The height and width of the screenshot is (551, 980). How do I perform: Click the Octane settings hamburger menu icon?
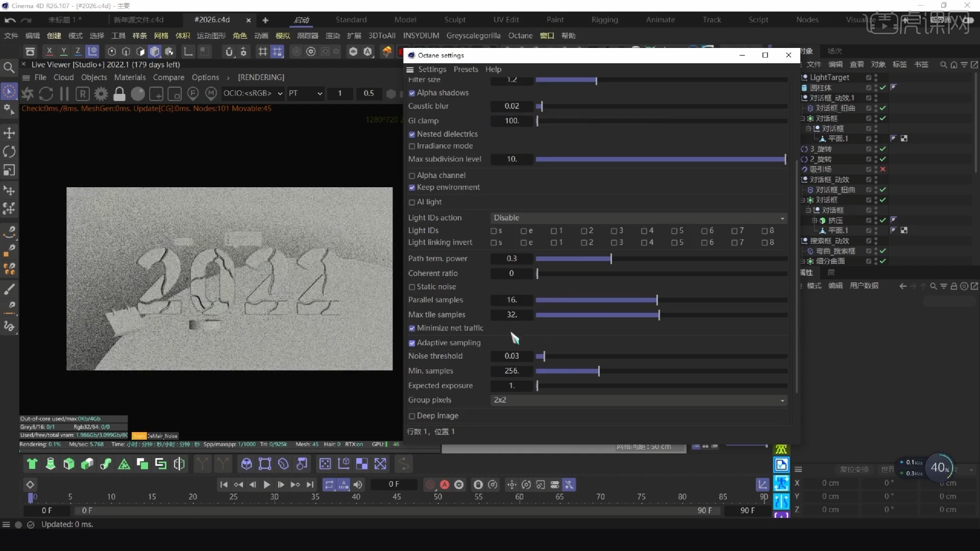click(410, 69)
